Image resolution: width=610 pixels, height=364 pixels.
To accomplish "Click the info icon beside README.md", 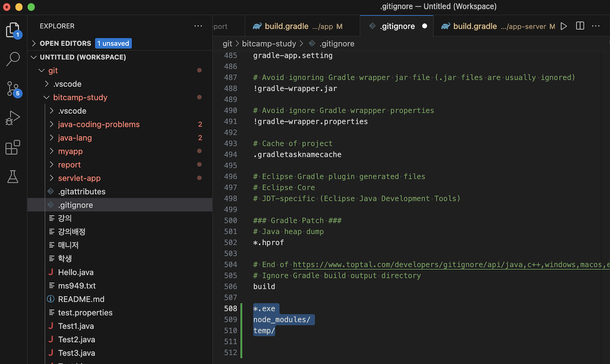I will (51, 299).
